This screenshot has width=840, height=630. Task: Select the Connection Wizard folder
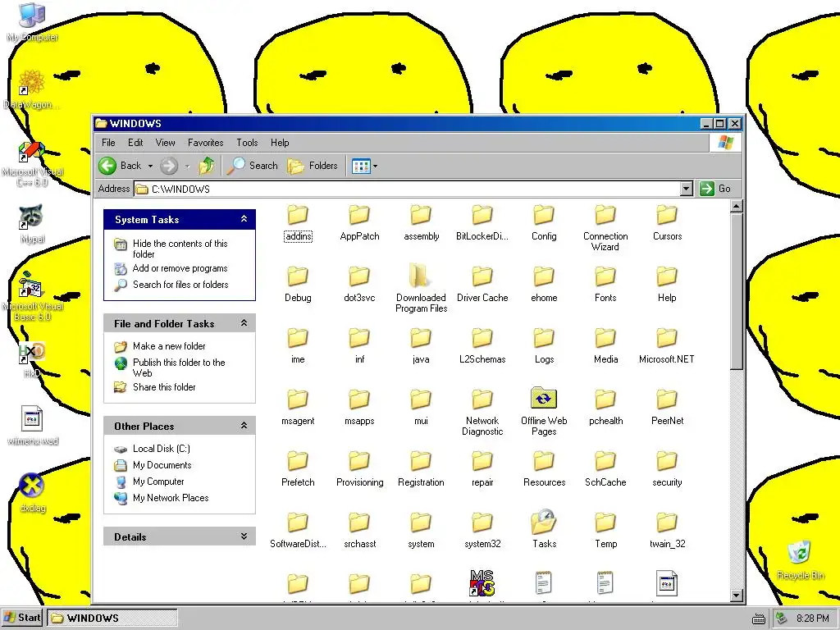605,228
